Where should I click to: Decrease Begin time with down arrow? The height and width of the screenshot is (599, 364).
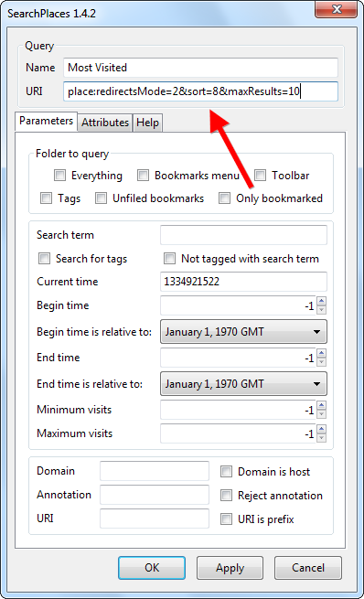point(322,310)
